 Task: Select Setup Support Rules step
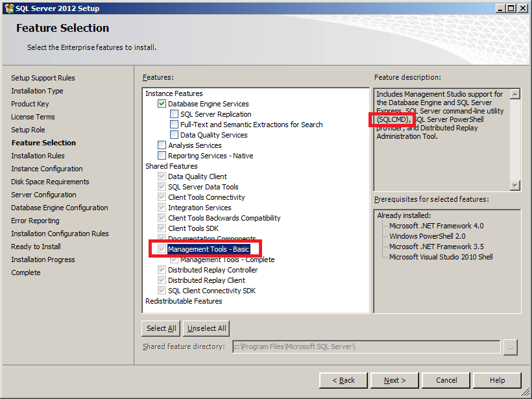pos(43,78)
